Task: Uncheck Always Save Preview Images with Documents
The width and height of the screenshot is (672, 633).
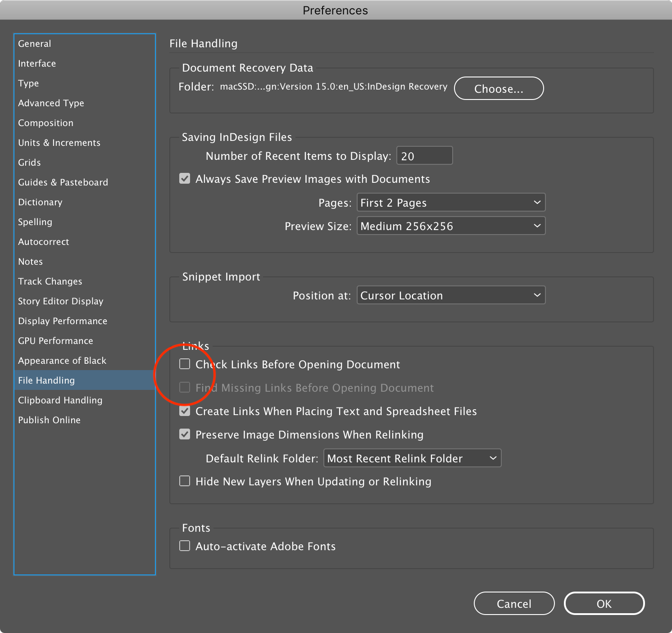Action: pyautogui.click(x=185, y=179)
